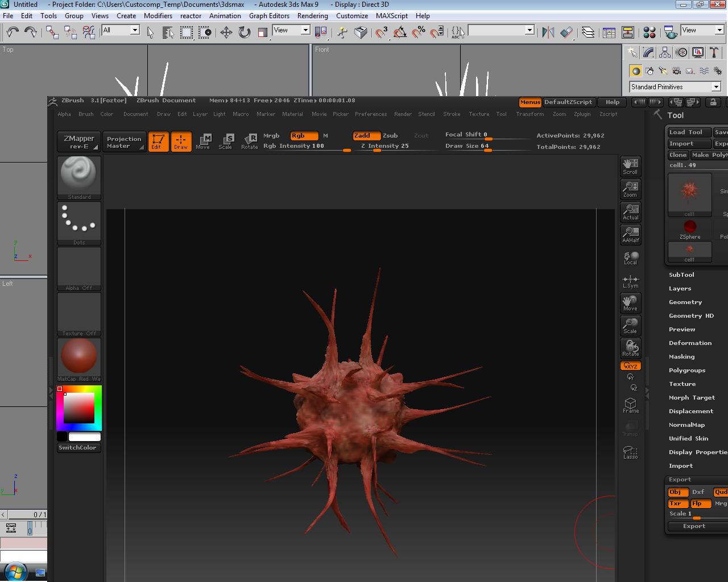Select Cameras create category icon

[676, 71]
